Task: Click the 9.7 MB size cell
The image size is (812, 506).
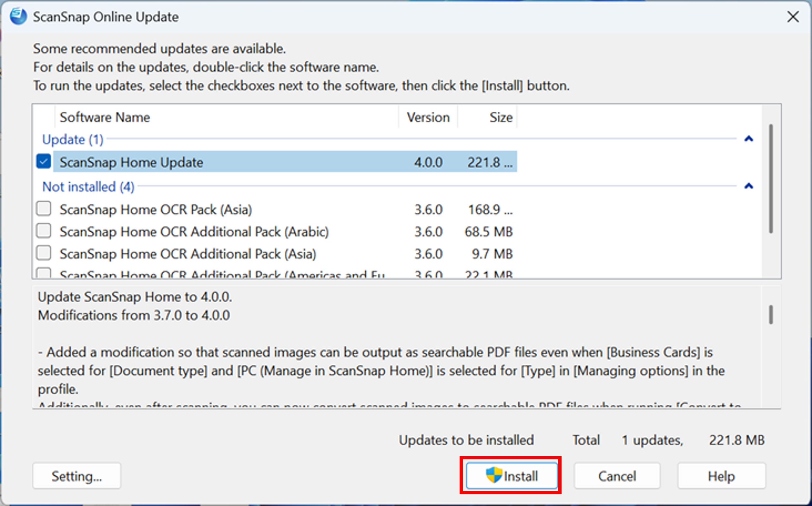Action: 492,254
